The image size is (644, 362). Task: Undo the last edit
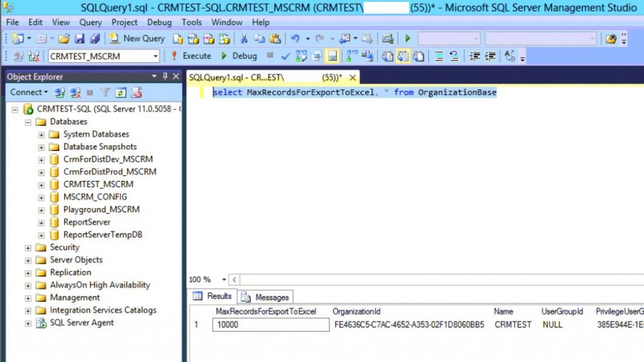tap(296, 38)
